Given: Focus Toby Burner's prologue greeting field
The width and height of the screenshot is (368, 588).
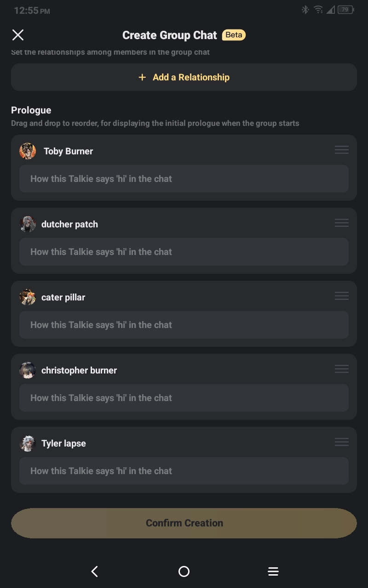Looking at the screenshot, I should coord(184,179).
